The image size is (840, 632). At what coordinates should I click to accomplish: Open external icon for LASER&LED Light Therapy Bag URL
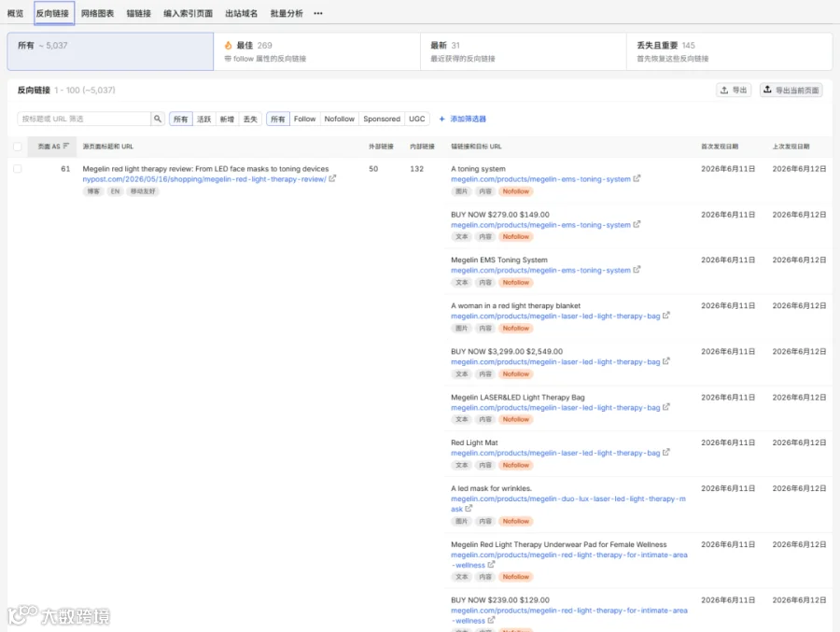click(x=665, y=407)
